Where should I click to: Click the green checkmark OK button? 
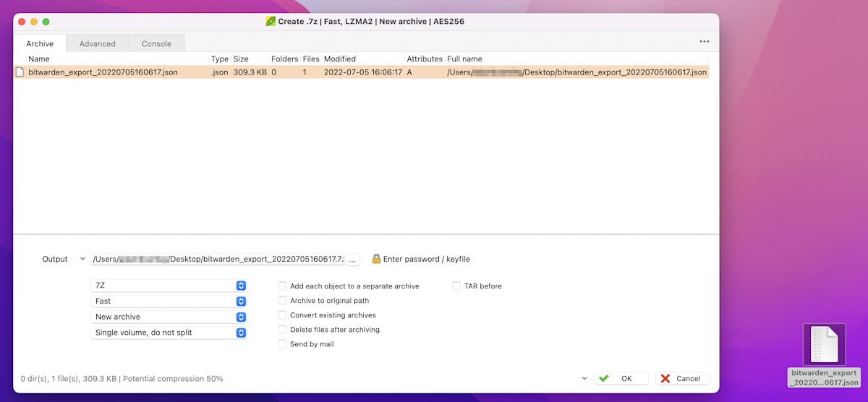click(x=621, y=378)
